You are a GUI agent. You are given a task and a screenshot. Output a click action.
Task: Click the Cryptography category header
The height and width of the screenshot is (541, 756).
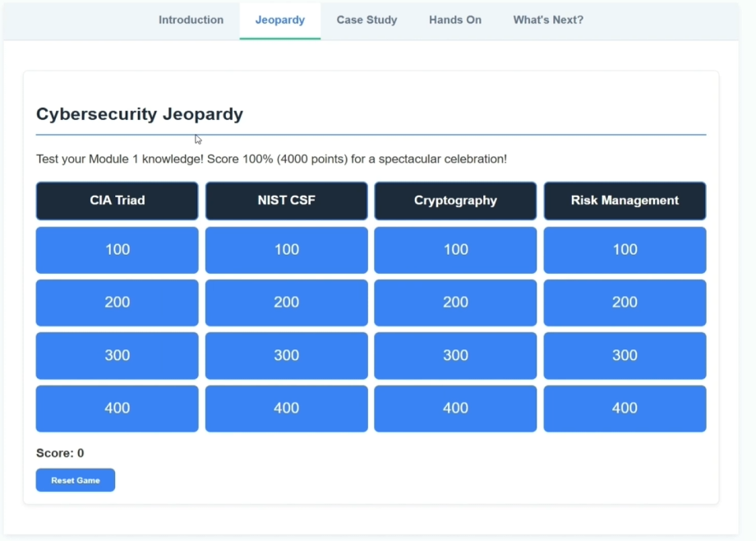click(455, 201)
